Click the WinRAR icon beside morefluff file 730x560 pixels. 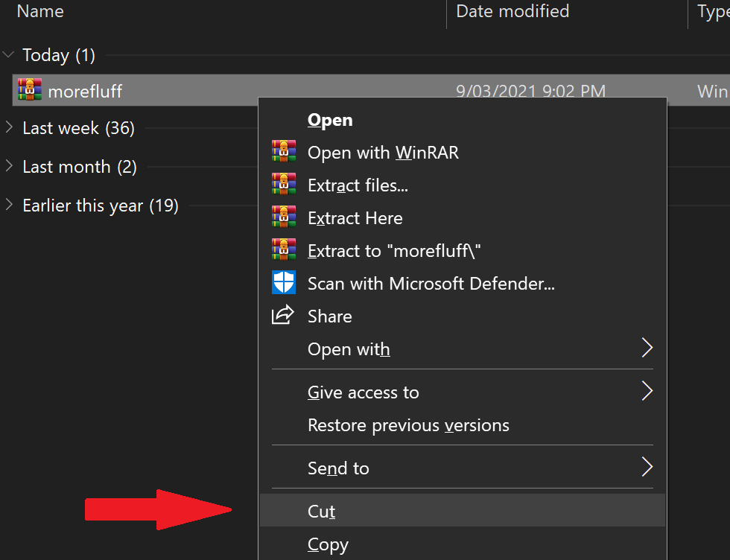pos(30,91)
